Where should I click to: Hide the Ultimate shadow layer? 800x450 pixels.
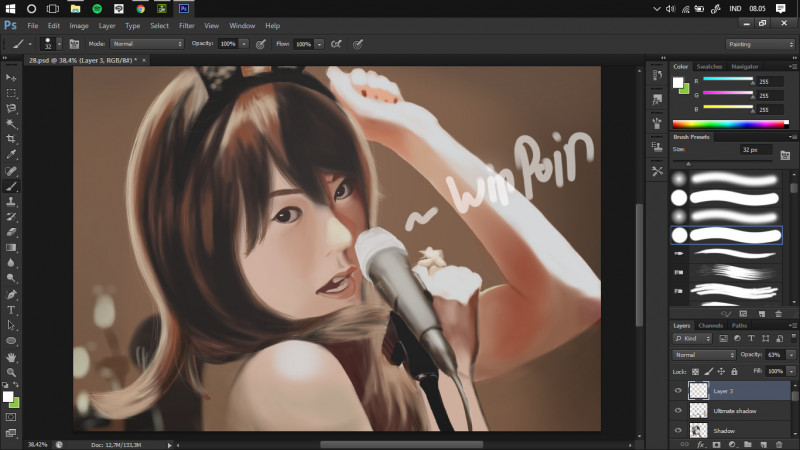tap(678, 411)
